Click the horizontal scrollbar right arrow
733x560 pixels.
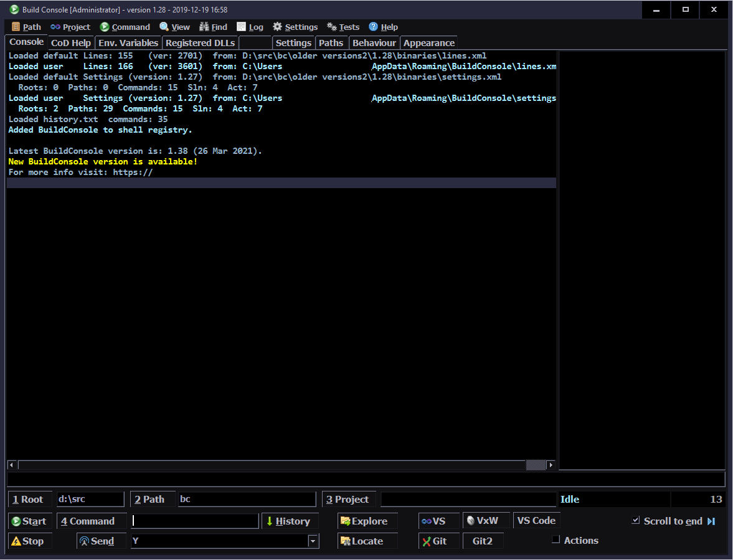click(551, 465)
